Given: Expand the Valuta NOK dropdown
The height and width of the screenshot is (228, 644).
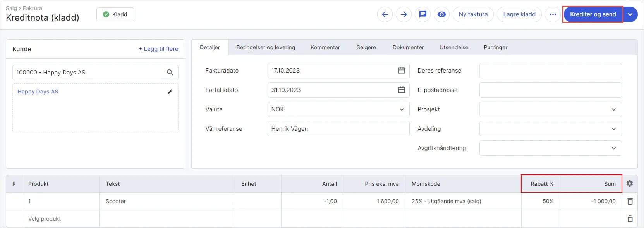Looking at the screenshot, I should click(402, 109).
